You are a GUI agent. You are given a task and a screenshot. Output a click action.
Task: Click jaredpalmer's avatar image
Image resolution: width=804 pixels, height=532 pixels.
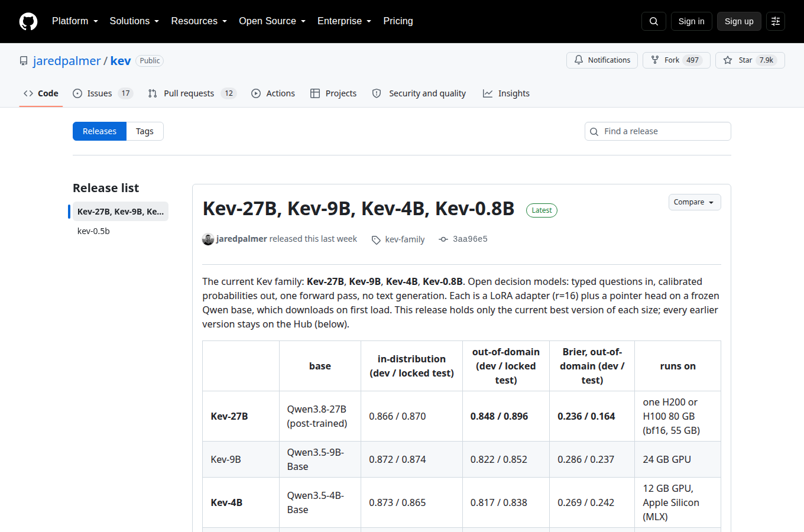[208, 239]
